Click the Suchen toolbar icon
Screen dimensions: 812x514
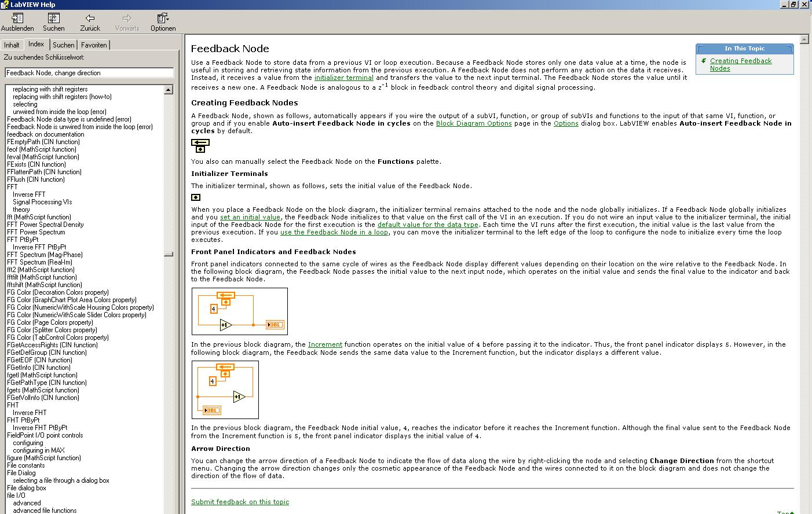click(x=53, y=18)
